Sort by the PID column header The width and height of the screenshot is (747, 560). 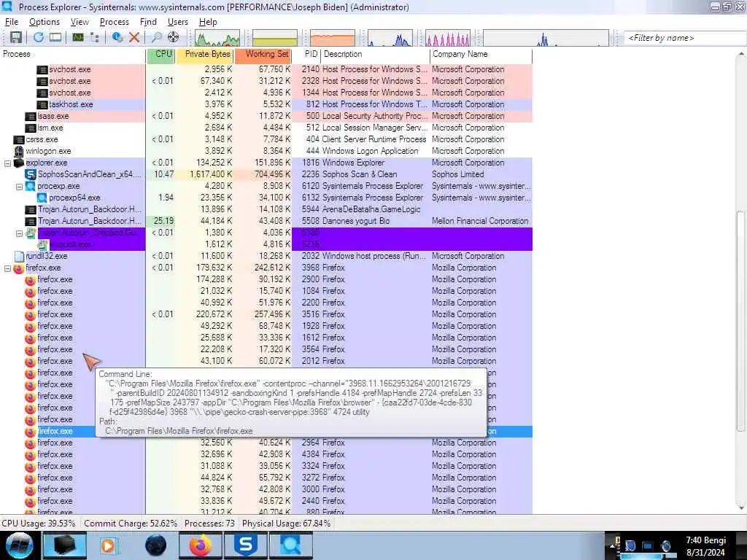click(306, 54)
